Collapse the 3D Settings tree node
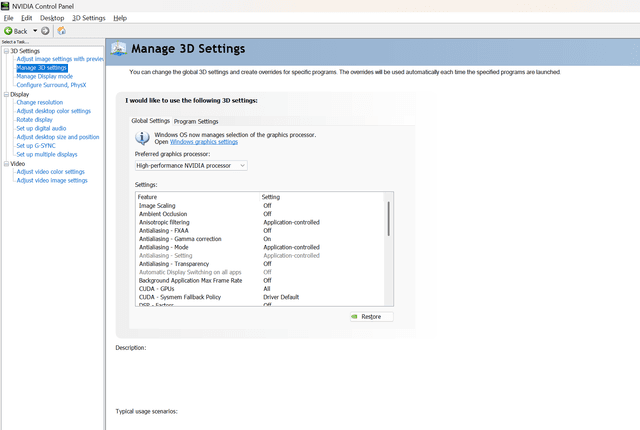 [x=6, y=51]
